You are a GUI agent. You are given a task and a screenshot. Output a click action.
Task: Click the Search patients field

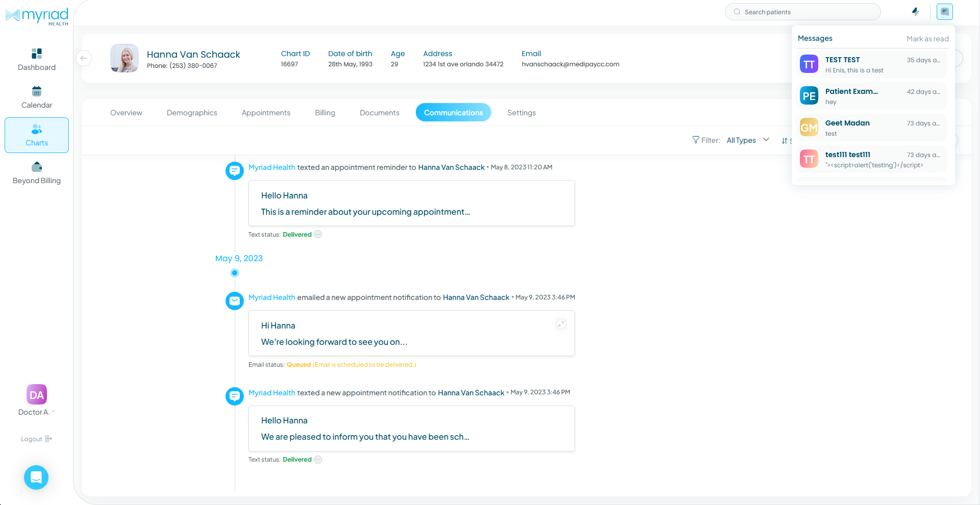802,11
